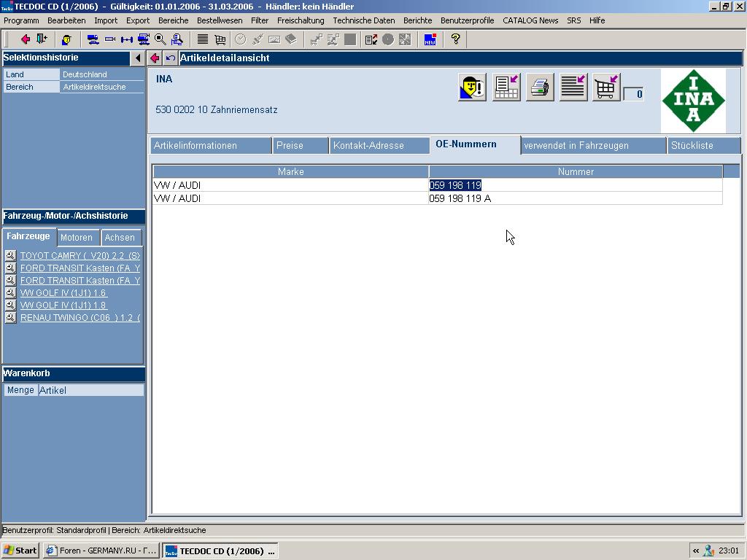Click the printer icon in article header
The image size is (747, 560).
[x=540, y=87]
